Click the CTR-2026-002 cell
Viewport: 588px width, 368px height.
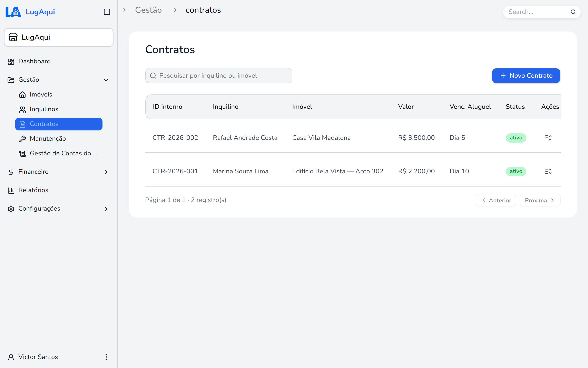point(175,138)
